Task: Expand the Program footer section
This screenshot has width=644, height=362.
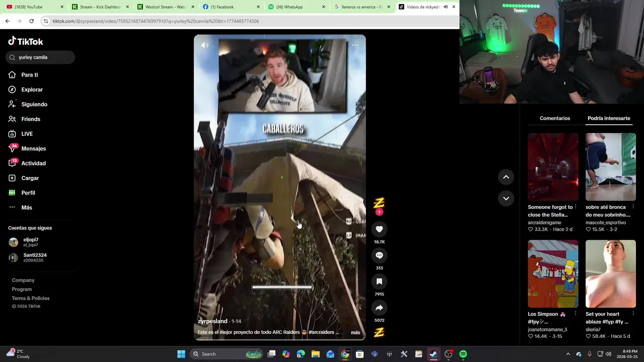Action: coord(22,289)
